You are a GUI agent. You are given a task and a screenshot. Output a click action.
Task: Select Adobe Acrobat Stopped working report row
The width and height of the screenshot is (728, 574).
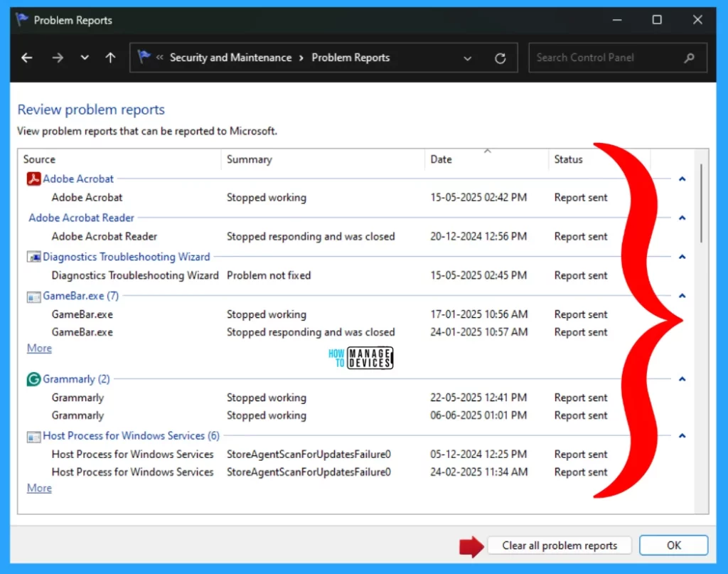(x=330, y=197)
